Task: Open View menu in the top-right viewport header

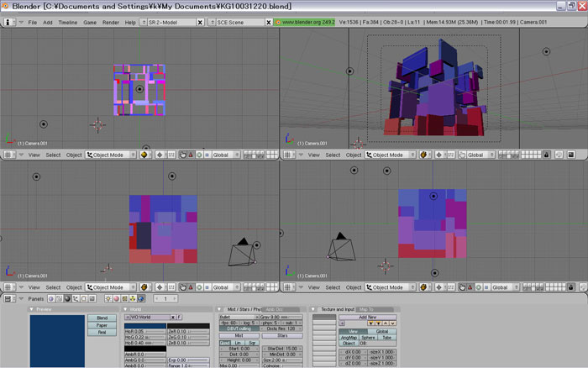Action: [313, 155]
